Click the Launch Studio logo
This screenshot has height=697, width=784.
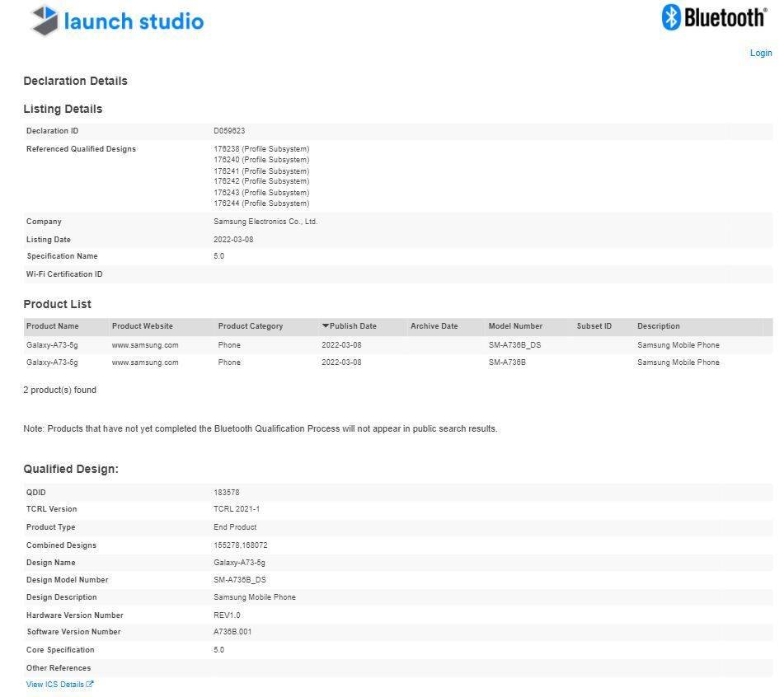pyautogui.click(x=115, y=21)
